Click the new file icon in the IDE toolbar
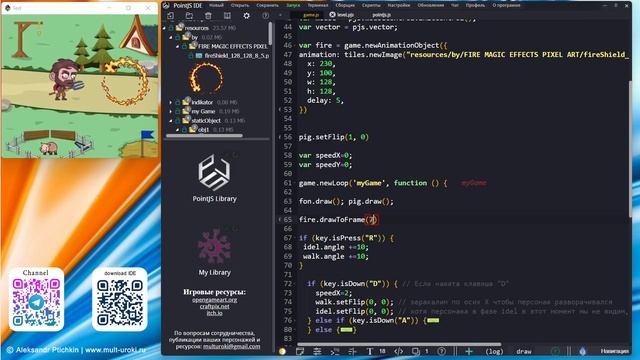Image resolution: width=640 pixels, height=360 pixels. [x=170, y=16]
